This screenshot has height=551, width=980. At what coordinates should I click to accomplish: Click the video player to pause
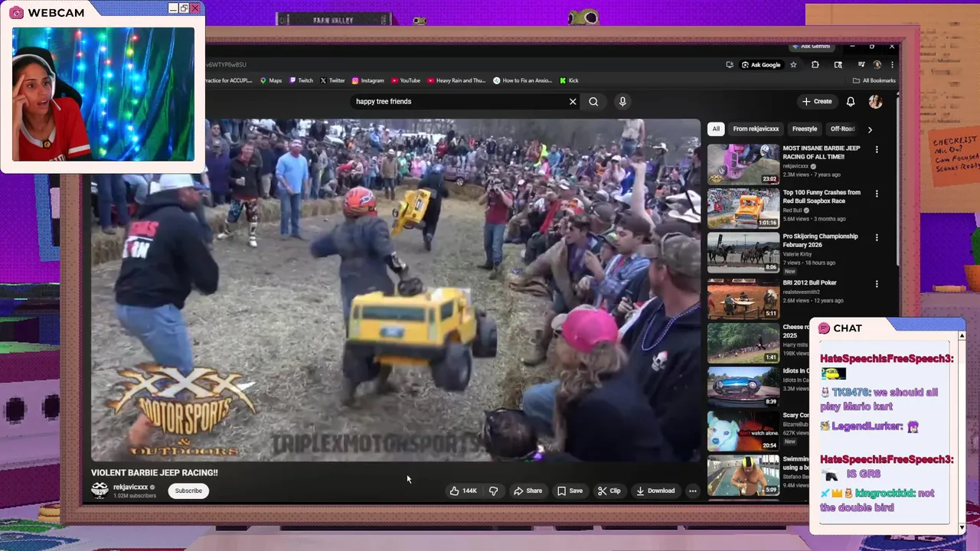(x=396, y=290)
